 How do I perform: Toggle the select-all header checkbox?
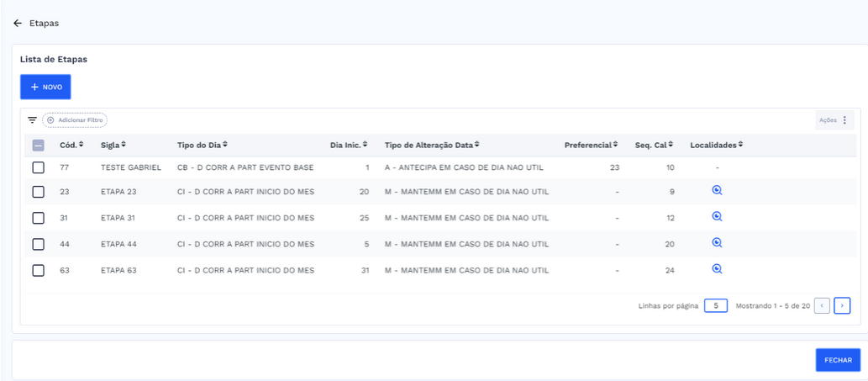tap(38, 145)
